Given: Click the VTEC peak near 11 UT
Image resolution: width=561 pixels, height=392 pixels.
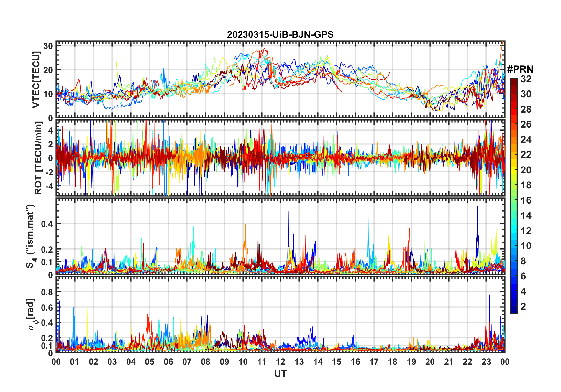Looking at the screenshot, I should tap(265, 49).
